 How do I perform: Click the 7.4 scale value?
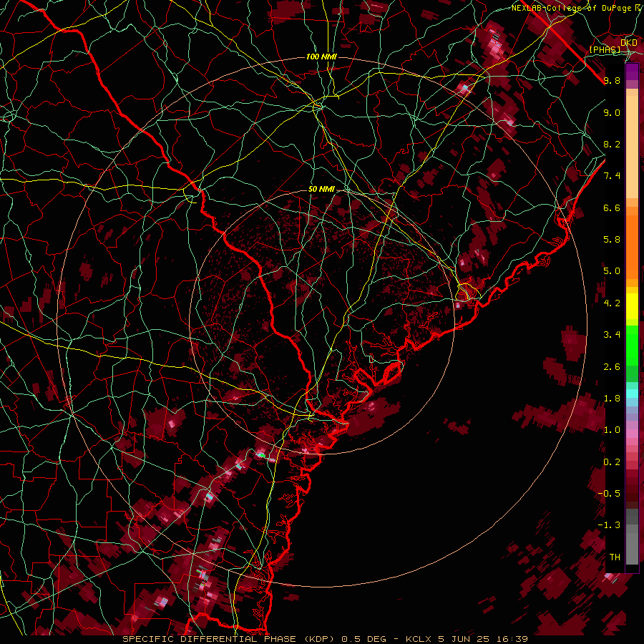coord(612,176)
